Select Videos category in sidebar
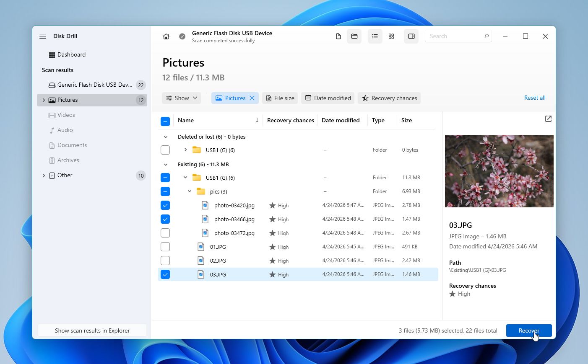 pos(92,115)
